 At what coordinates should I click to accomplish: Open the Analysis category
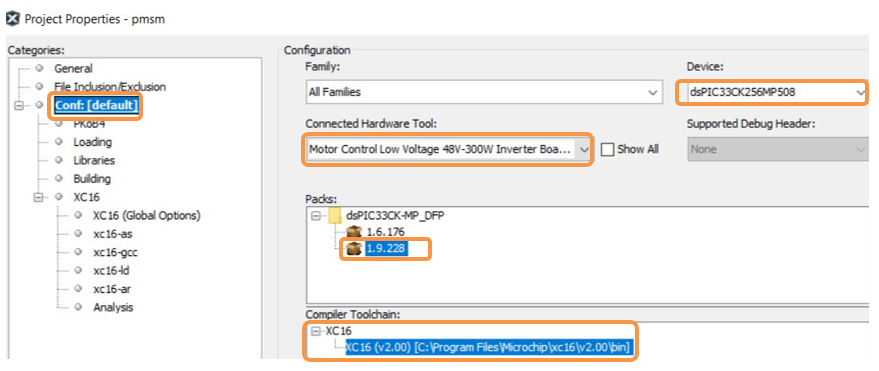tap(113, 307)
